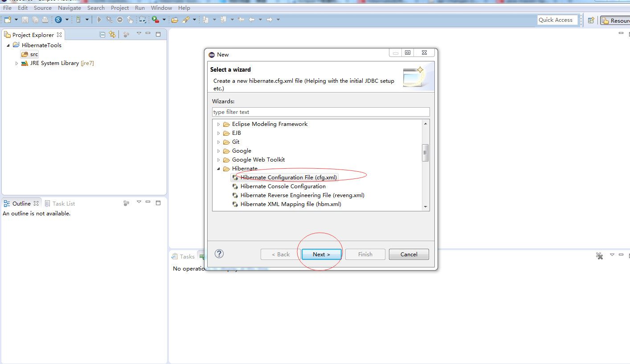
Task: Select Hibernate Reverse Engineering File (reveng.xml)
Action: pos(299,195)
